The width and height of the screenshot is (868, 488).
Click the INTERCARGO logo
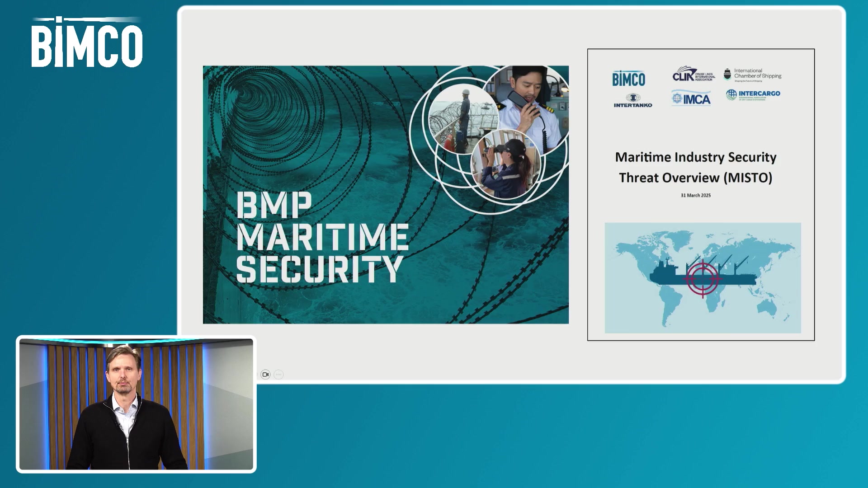point(753,95)
